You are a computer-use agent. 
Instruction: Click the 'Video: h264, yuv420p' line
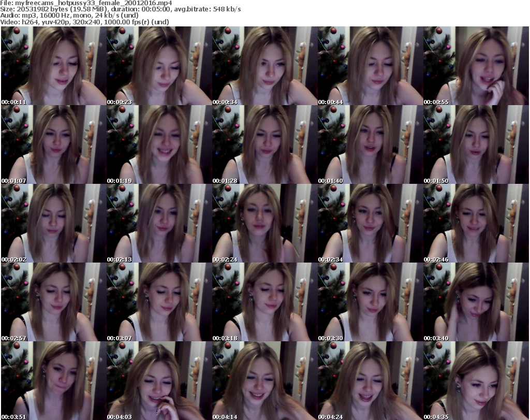coord(84,22)
